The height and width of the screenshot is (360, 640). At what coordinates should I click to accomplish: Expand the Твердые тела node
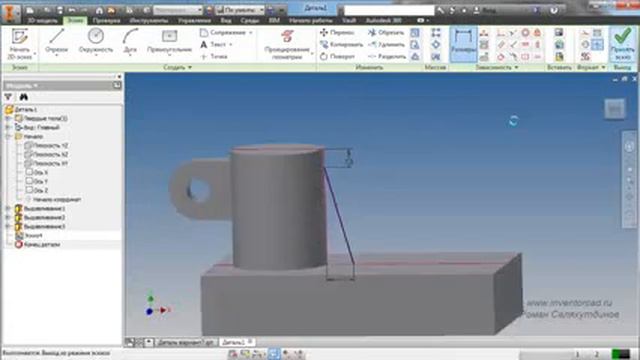click(x=8, y=118)
